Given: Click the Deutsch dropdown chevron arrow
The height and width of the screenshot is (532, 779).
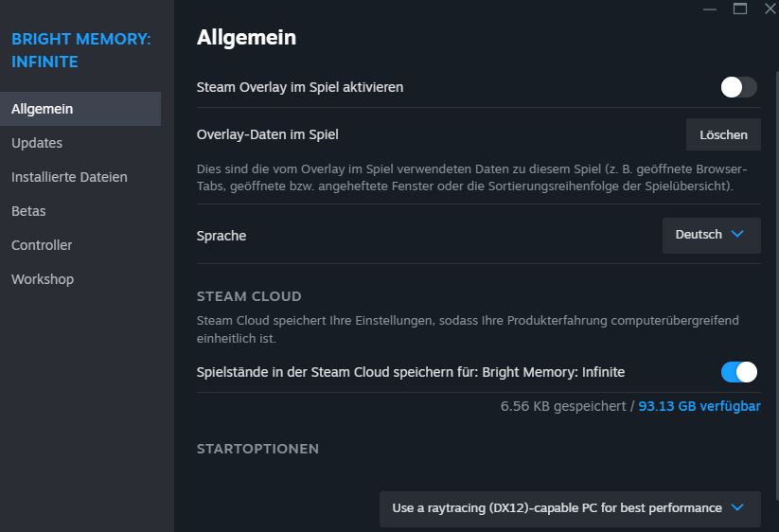Looking at the screenshot, I should 738,235.
